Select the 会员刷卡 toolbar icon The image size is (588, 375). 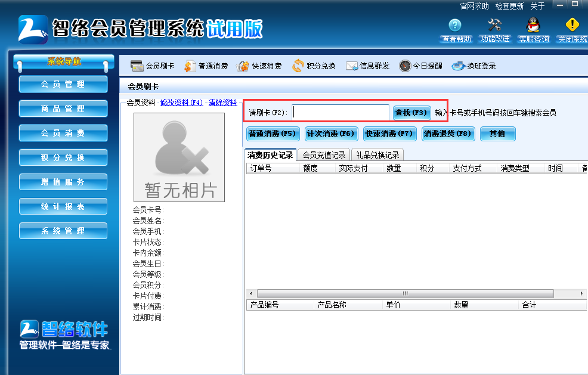(x=151, y=66)
